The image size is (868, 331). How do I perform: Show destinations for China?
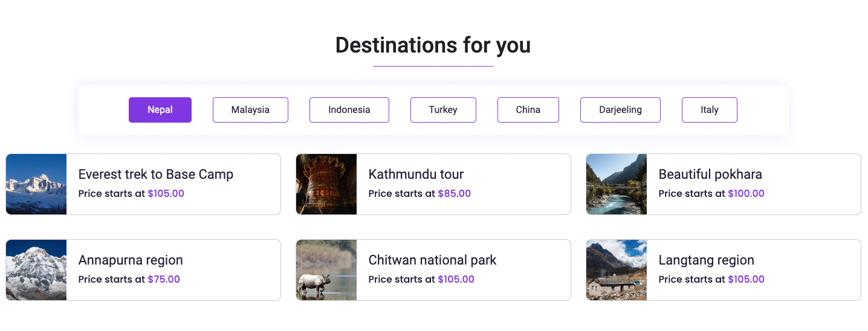(528, 110)
